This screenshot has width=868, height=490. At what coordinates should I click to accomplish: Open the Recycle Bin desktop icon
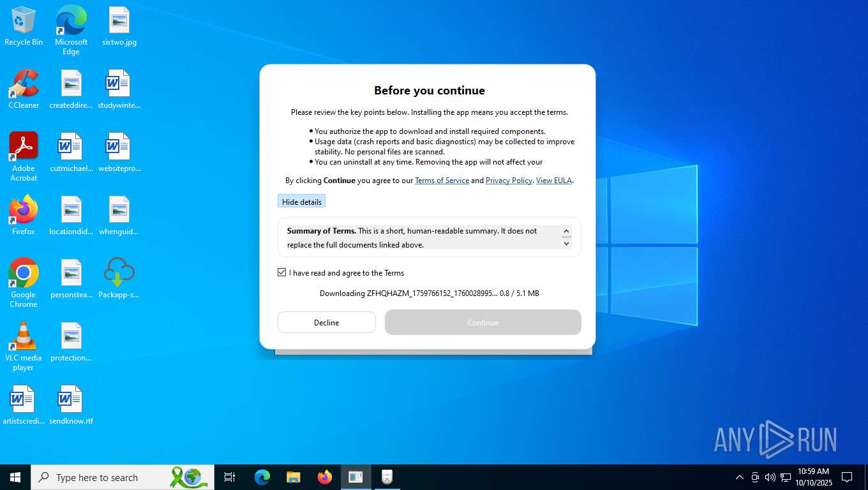24,27
